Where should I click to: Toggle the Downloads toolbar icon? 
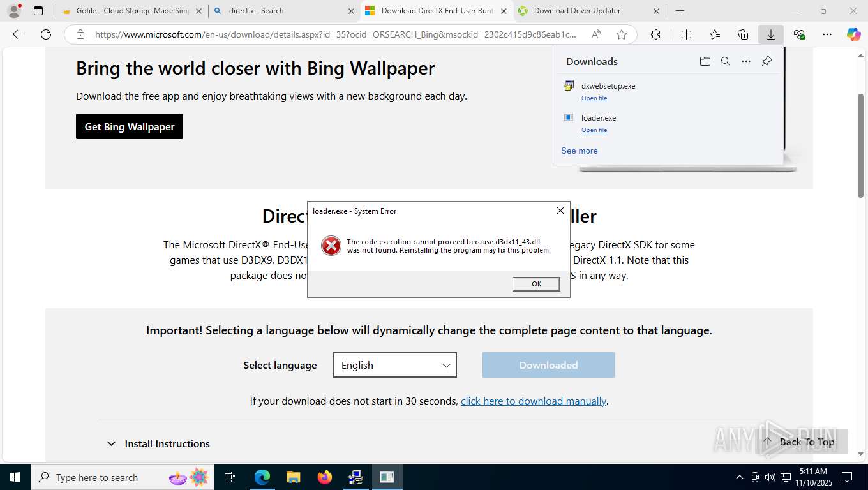click(x=771, y=34)
